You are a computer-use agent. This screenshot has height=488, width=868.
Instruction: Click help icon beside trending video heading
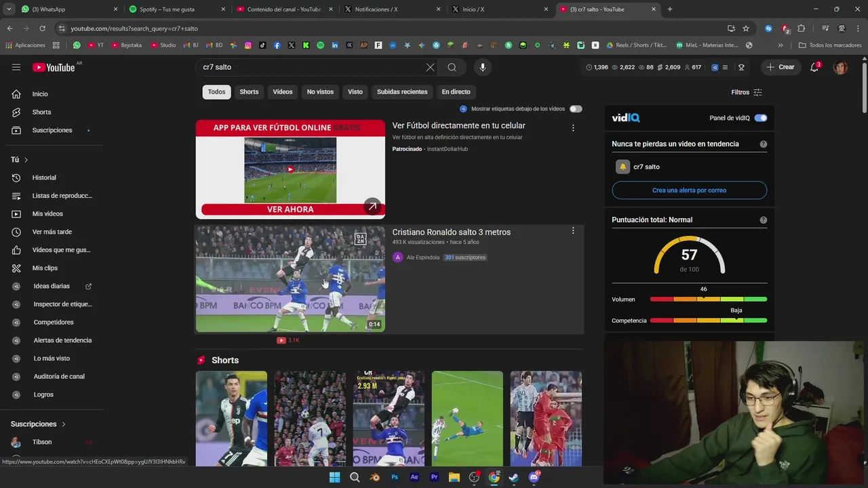tap(764, 144)
